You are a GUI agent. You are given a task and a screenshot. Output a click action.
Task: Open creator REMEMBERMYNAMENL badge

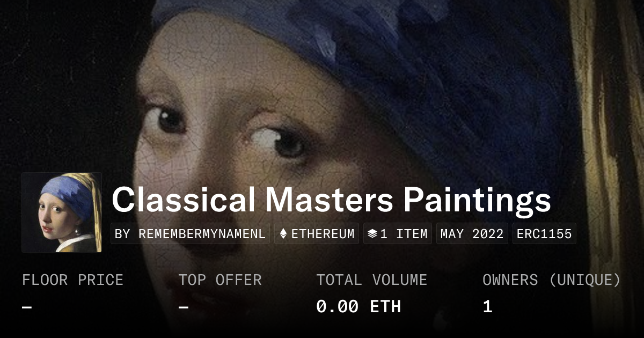tap(191, 234)
